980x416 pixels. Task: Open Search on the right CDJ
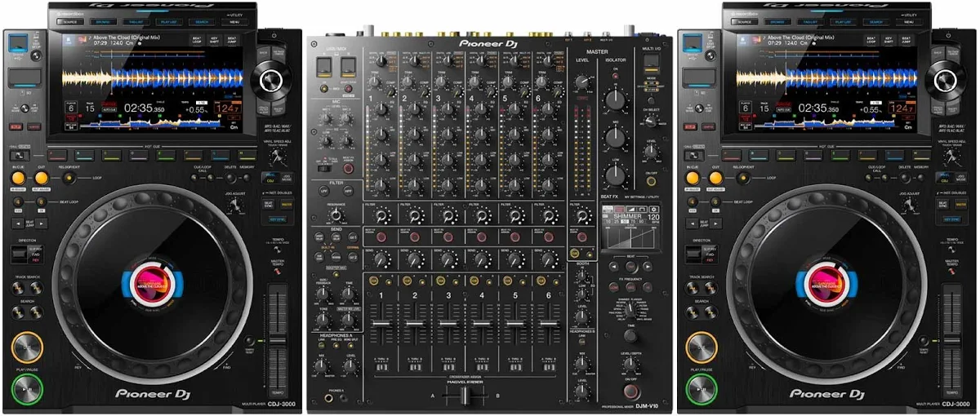coord(875,22)
